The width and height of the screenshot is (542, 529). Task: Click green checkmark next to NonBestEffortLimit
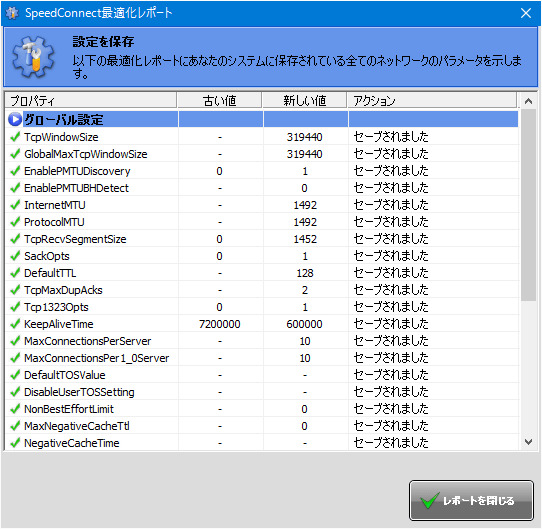tap(15, 409)
